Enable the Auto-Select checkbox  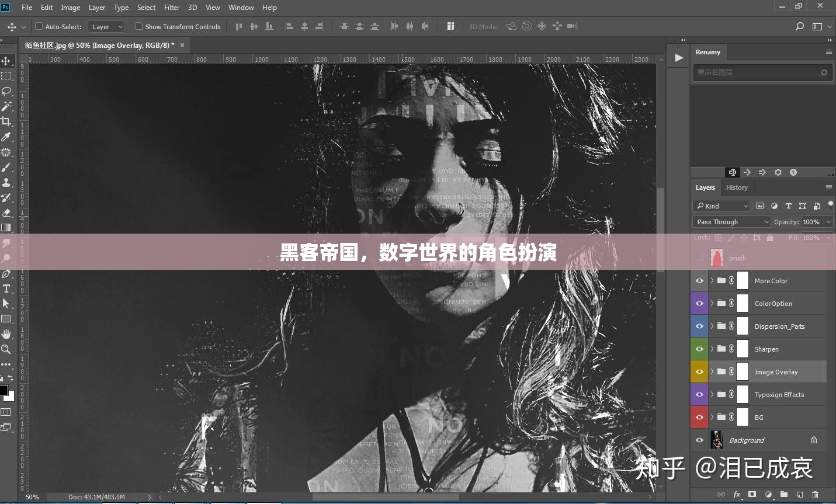[39, 26]
